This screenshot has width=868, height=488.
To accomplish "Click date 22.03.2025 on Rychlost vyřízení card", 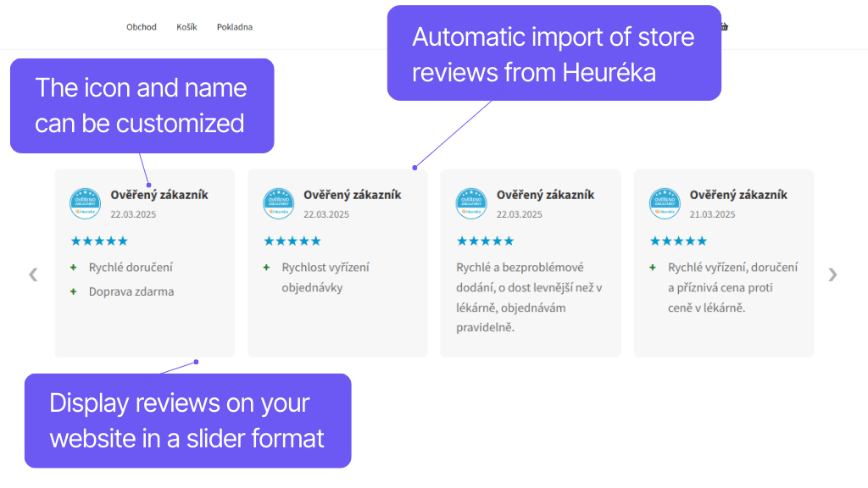I will (x=326, y=214).
